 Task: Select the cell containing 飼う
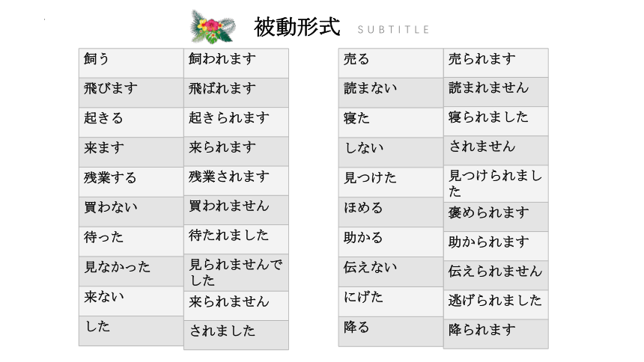click(x=131, y=64)
